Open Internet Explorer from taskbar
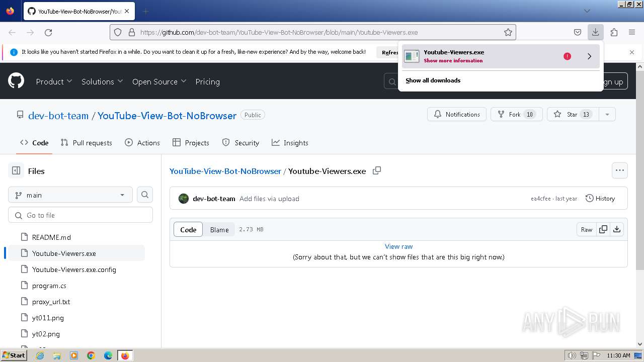This screenshot has width=644, height=362. pos(40,355)
